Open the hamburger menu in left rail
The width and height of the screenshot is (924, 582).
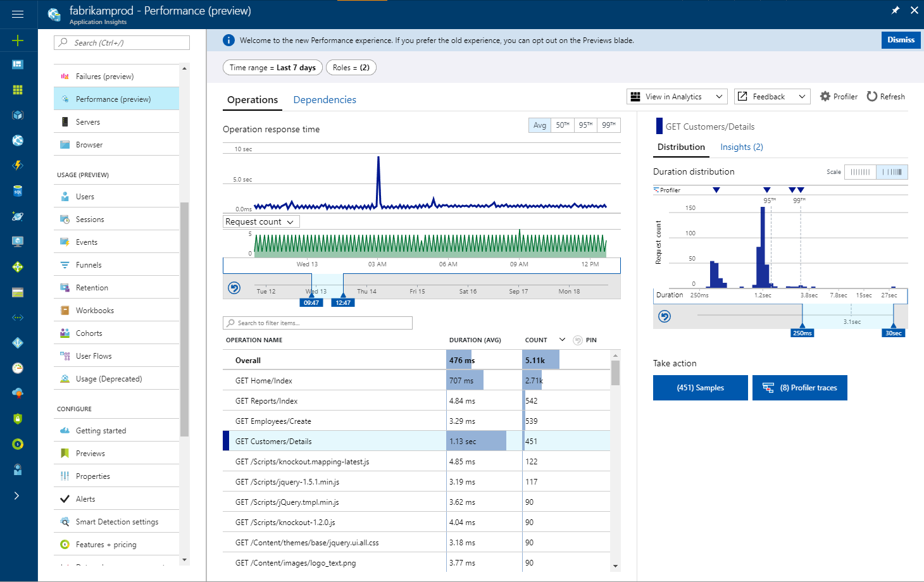[18, 14]
